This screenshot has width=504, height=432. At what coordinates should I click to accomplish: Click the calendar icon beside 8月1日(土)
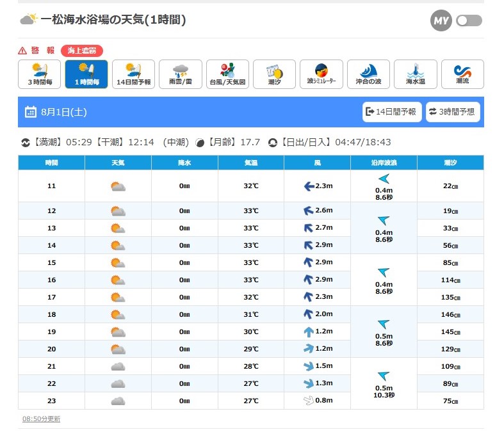click(x=31, y=112)
